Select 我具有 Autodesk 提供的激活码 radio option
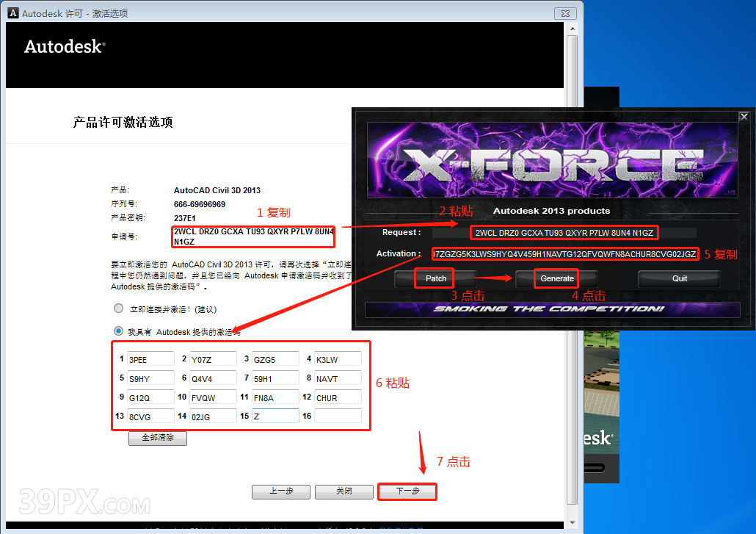Screen dimensions: 756x534 (x=119, y=331)
